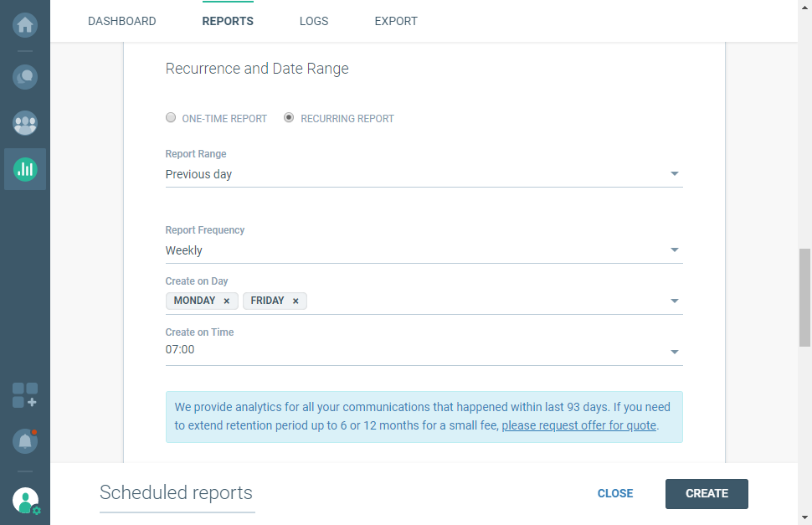
Task: Open the user account avatar
Action: click(x=25, y=500)
